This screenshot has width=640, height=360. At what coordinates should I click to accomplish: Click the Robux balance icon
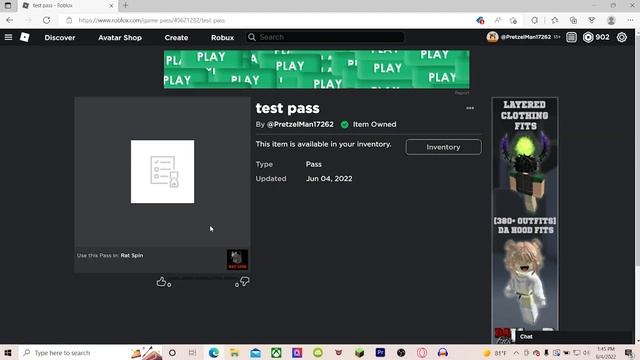(x=588, y=37)
